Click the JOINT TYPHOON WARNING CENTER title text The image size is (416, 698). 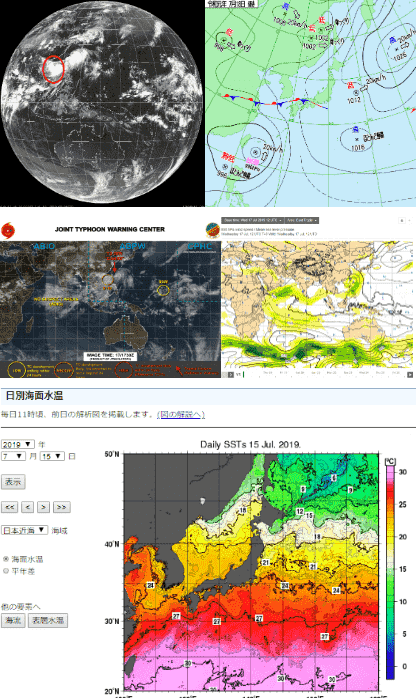110,229
